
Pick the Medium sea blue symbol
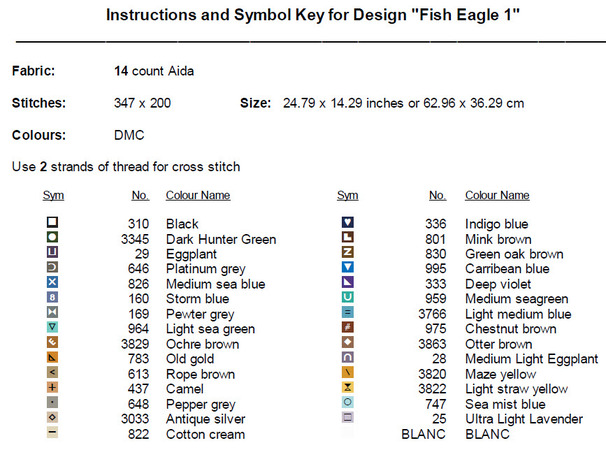click(x=53, y=283)
